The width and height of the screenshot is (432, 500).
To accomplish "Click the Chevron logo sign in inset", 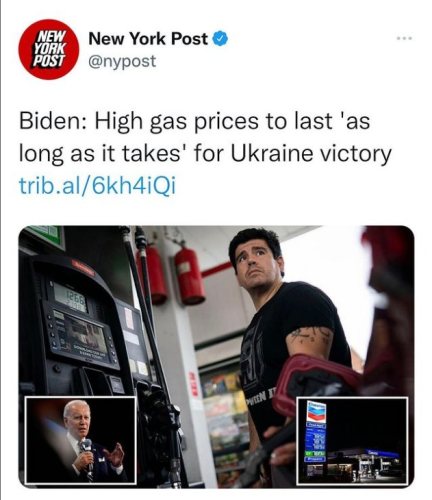I will pyautogui.click(x=316, y=412).
